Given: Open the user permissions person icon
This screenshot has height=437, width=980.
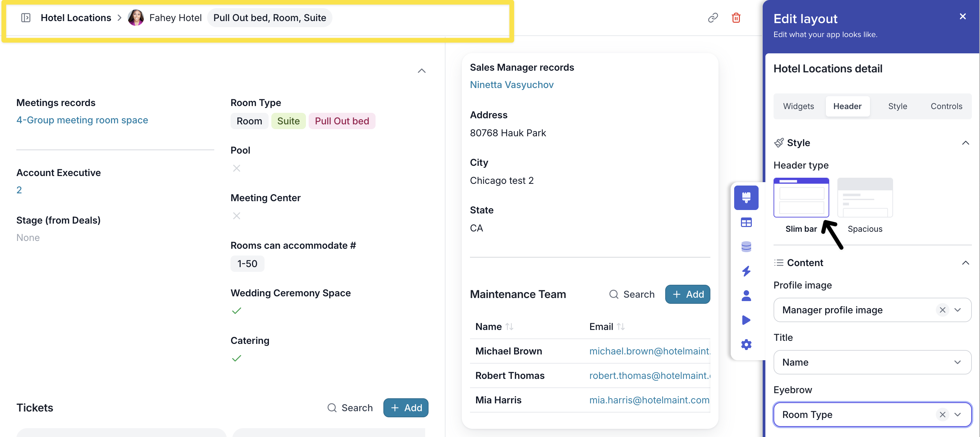Looking at the screenshot, I should (x=746, y=295).
